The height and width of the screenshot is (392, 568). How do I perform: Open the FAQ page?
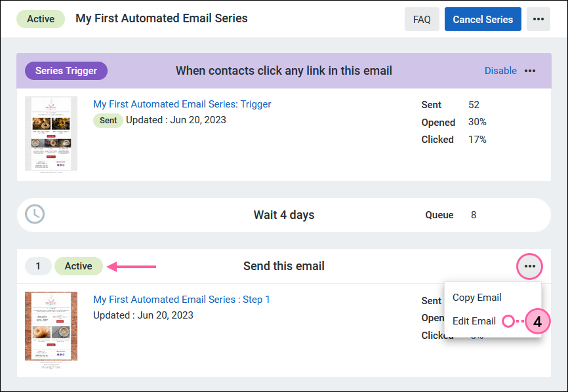pos(422,19)
